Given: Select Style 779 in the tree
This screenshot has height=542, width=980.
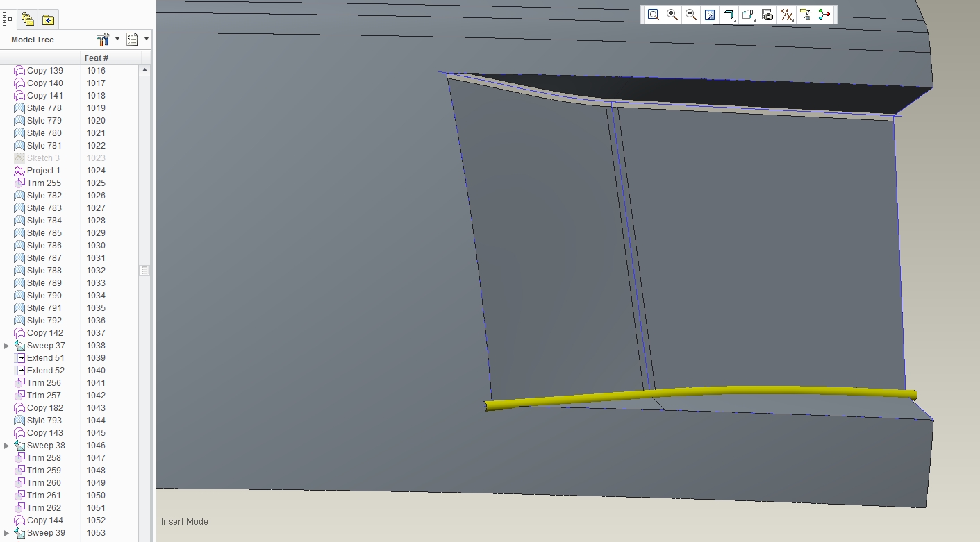Looking at the screenshot, I should click(44, 121).
